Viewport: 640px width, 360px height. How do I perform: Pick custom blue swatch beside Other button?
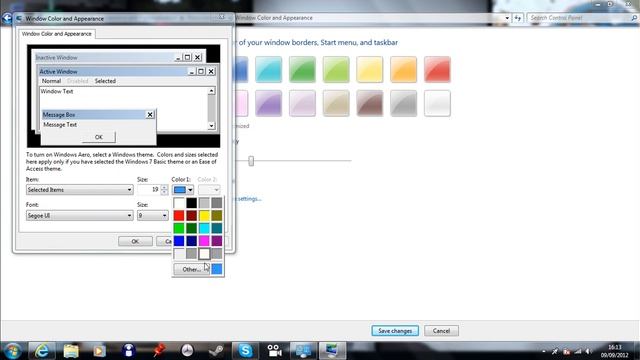(217, 269)
